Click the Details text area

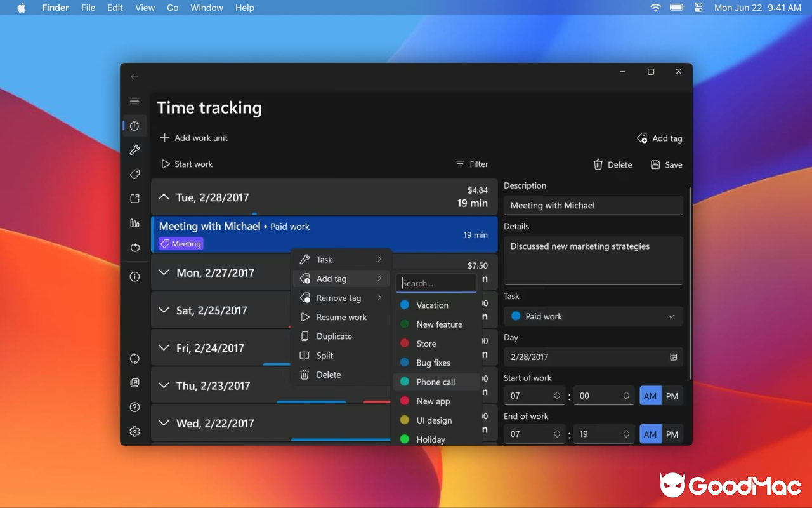point(593,260)
